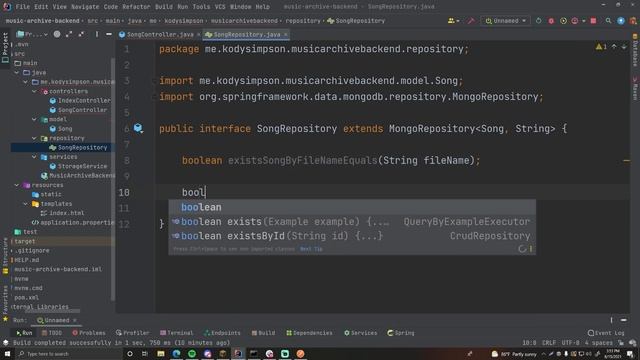Click the Select Opened File target icon
The width and height of the screenshot is (640, 360).
click(x=57, y=35)
